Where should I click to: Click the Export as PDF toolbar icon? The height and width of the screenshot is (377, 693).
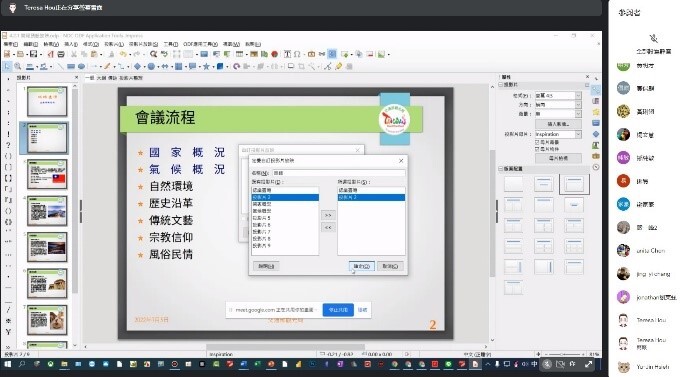tap(50, 54)
